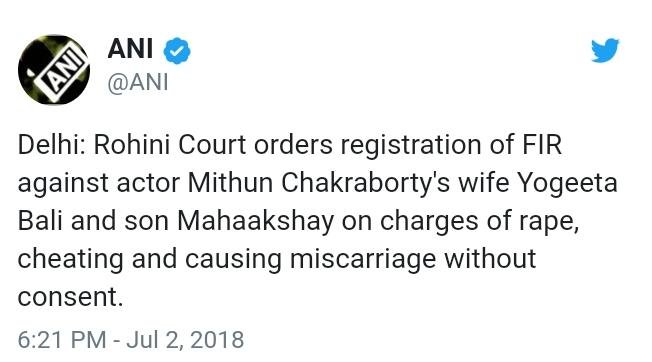Click the Jul 2, 2018 date
652x362 pixels.
(185, 340)
